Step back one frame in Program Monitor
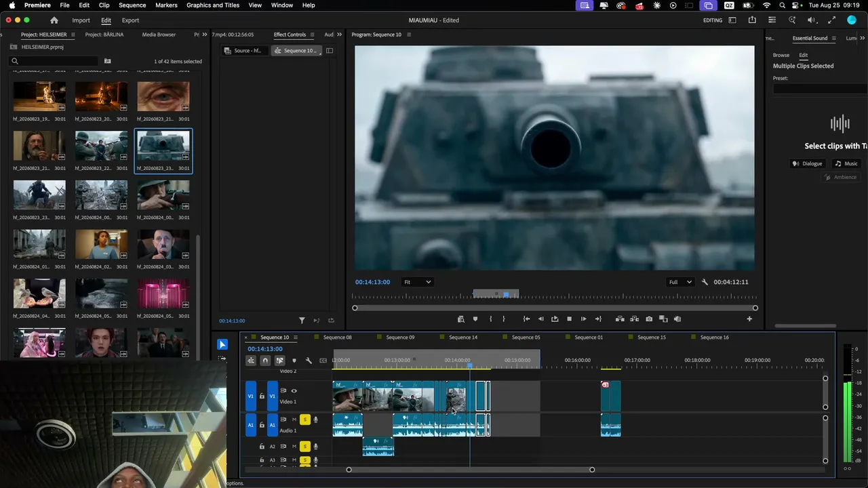Image resolution: width=868 pixels, height=488 pixels. pyautogui.click(x=540, y=319)
